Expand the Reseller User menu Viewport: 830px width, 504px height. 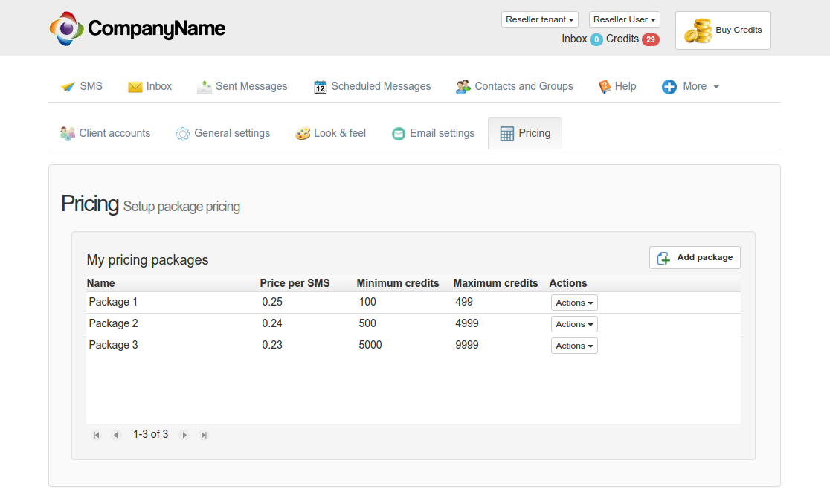[624, 19]
